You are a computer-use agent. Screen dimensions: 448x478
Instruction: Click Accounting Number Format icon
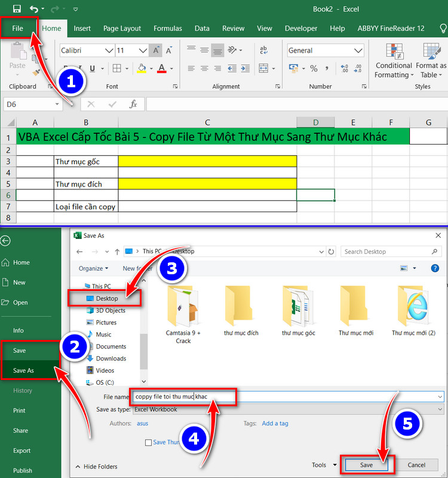click(x=293, y=68)
